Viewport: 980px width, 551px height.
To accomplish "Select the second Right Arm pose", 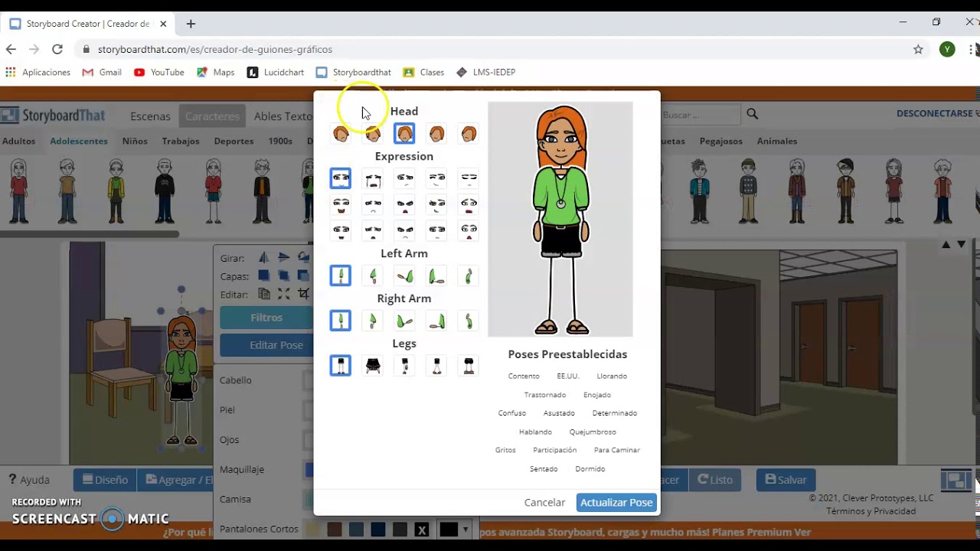I will [373, 321].
